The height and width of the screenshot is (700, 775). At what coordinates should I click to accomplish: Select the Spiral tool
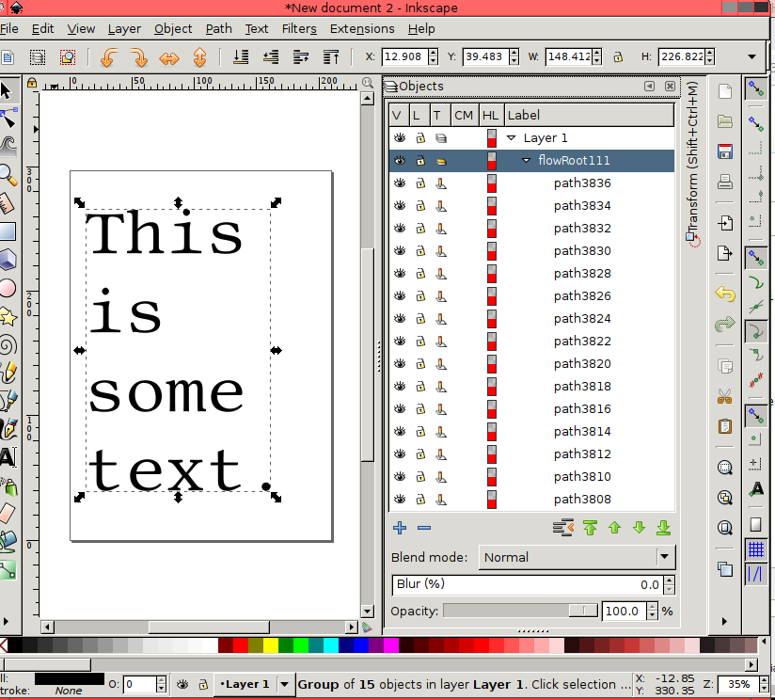(x=10, y=345)
